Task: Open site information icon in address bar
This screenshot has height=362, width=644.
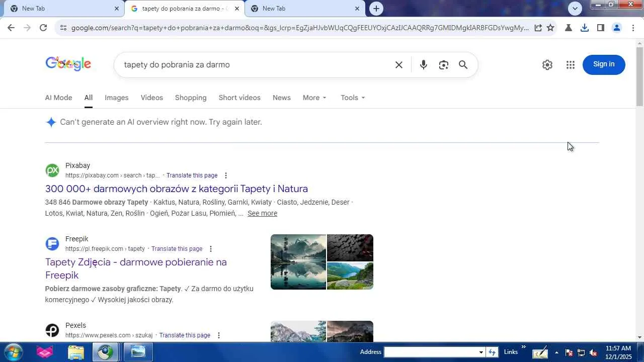Action: click(x=63, y=28)
